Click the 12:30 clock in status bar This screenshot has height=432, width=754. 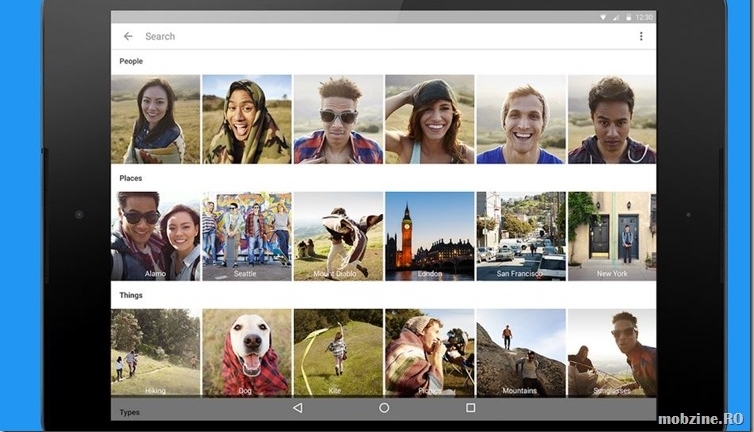click(644, 17)
